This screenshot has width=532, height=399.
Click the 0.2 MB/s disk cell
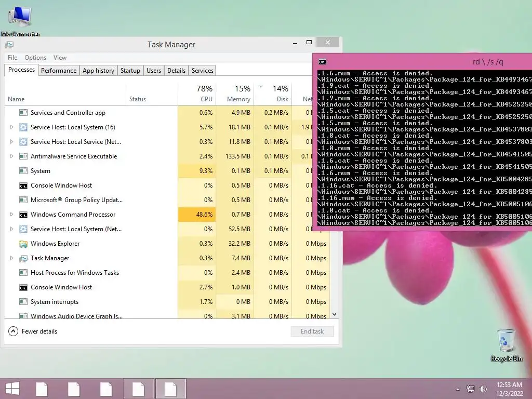pos(273,113)
